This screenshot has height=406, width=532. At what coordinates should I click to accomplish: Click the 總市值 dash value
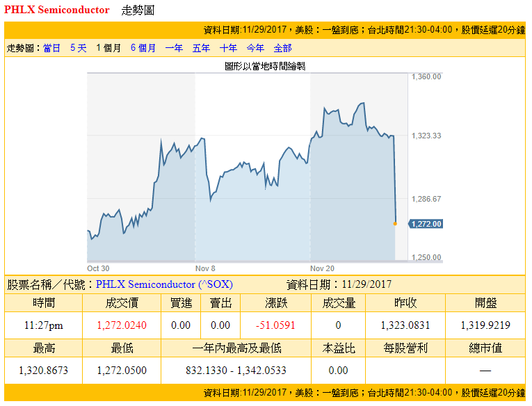485,371
